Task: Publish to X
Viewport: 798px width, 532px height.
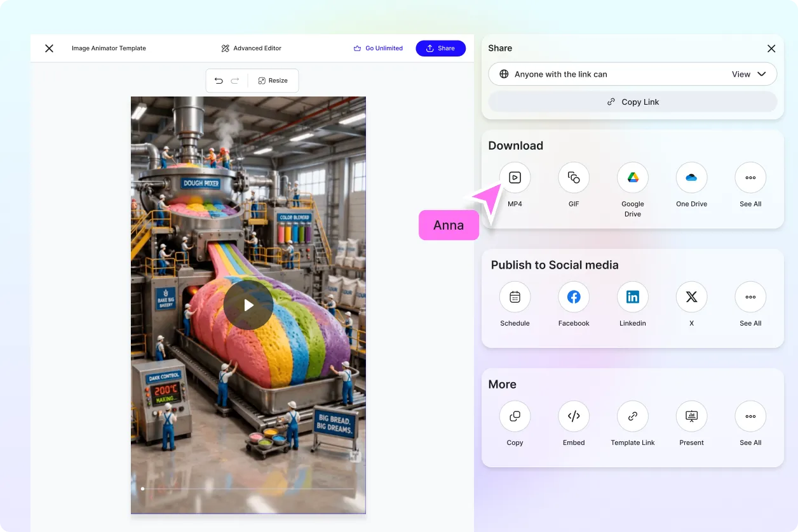Action: (x=691, y=297)
